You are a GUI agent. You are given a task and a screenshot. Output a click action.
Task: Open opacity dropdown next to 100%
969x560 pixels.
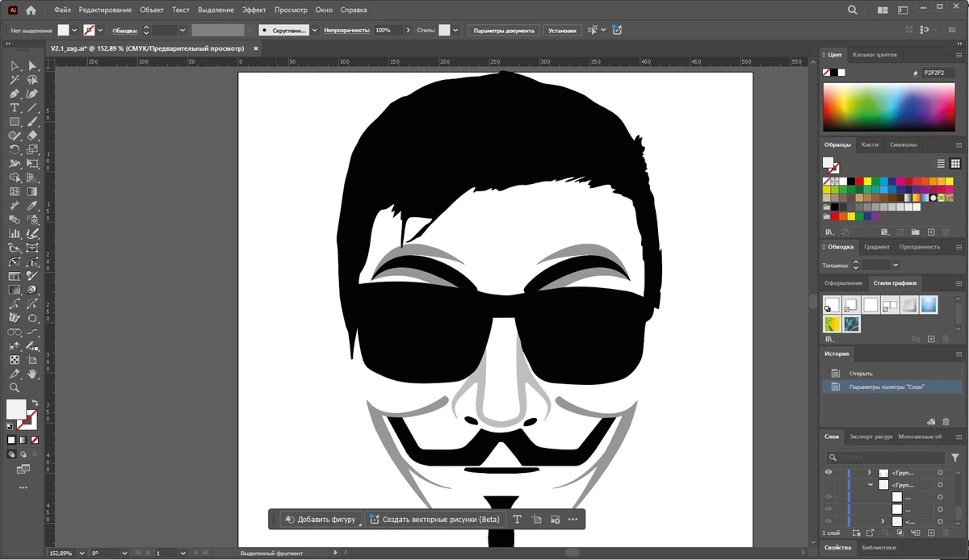tap(408, 30)
